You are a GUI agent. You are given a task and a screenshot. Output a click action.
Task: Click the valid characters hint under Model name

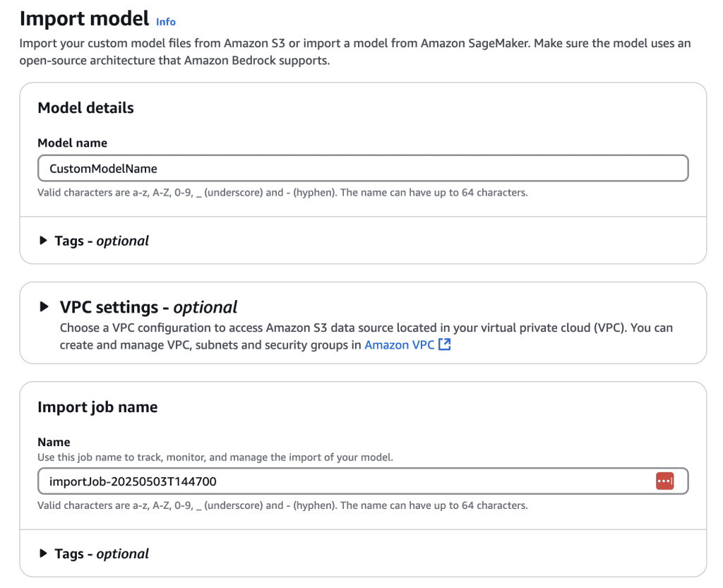pos(282,192)
